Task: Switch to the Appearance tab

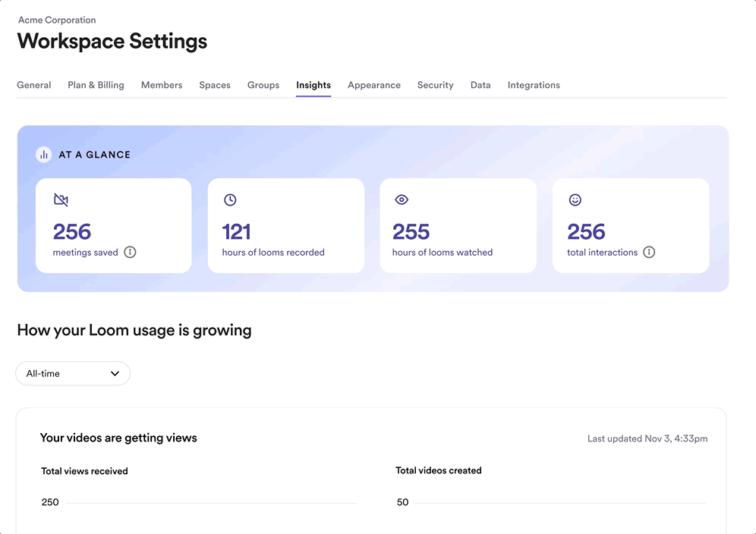Action: [x=374, y=85]
